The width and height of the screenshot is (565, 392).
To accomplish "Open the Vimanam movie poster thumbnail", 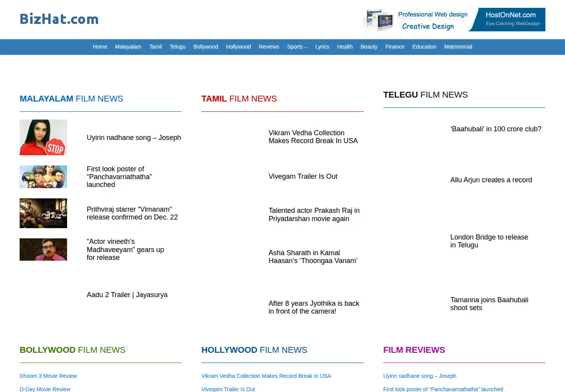I will tap(43, 213).
